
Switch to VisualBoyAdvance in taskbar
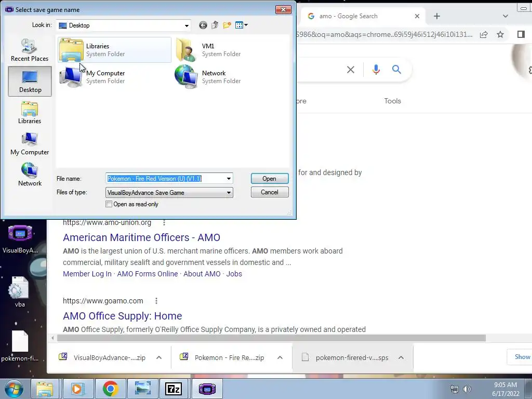[x=207, y=389]
